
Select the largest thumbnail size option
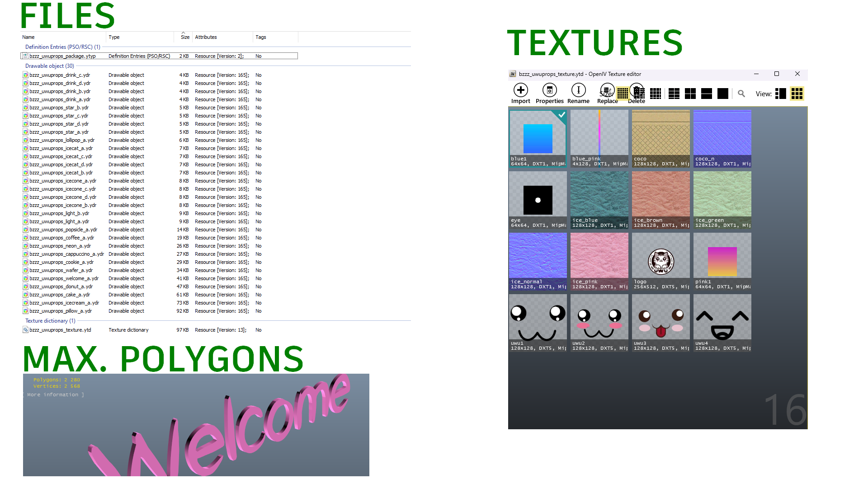(x=722, y=94)
